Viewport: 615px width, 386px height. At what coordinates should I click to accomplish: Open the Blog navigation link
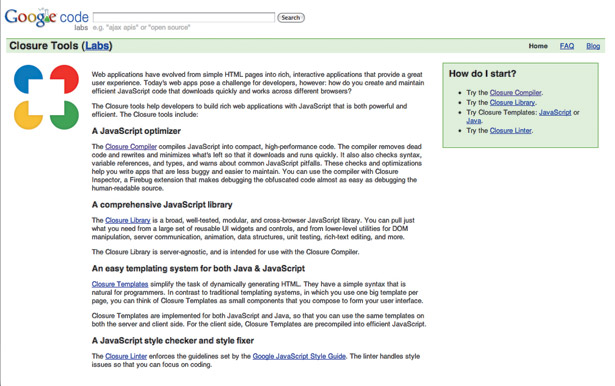point(593,46)
